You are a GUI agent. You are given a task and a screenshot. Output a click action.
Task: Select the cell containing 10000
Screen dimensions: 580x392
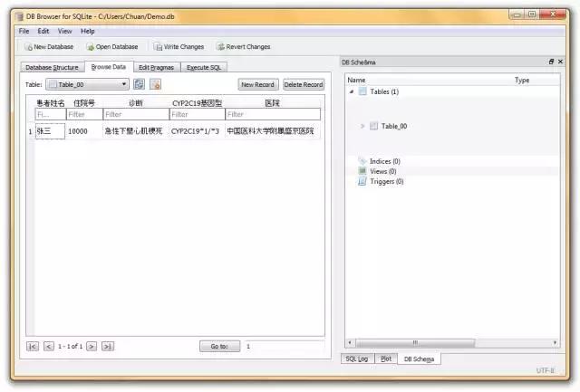tap(84, 131)
